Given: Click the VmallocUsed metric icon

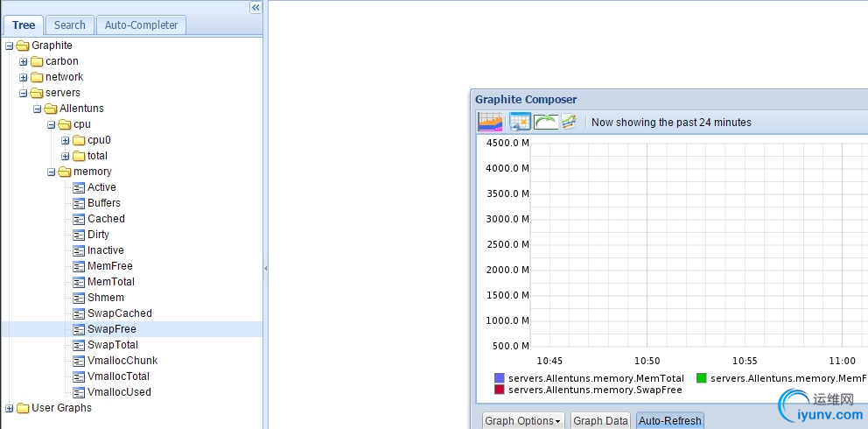Looking at the screenshot, I should [x=79, y=392].
